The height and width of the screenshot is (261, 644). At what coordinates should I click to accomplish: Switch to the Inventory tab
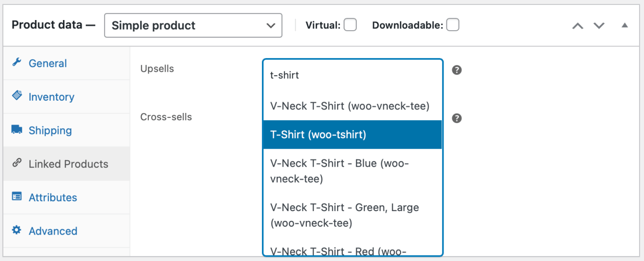click(x=51, y=97)
